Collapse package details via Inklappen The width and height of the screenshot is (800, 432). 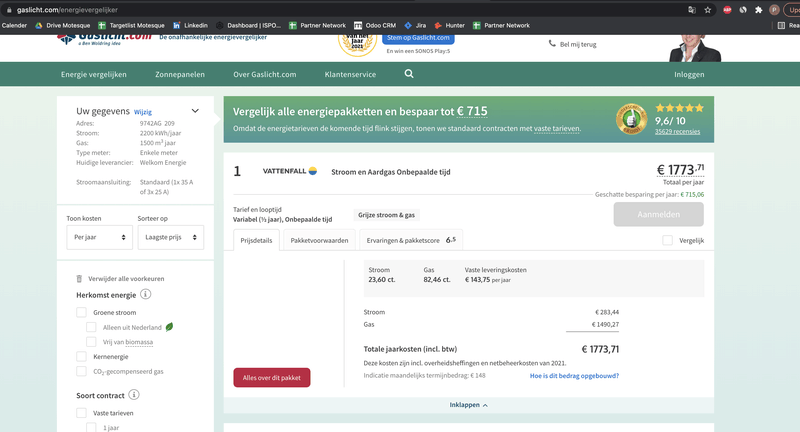(468, 404)
